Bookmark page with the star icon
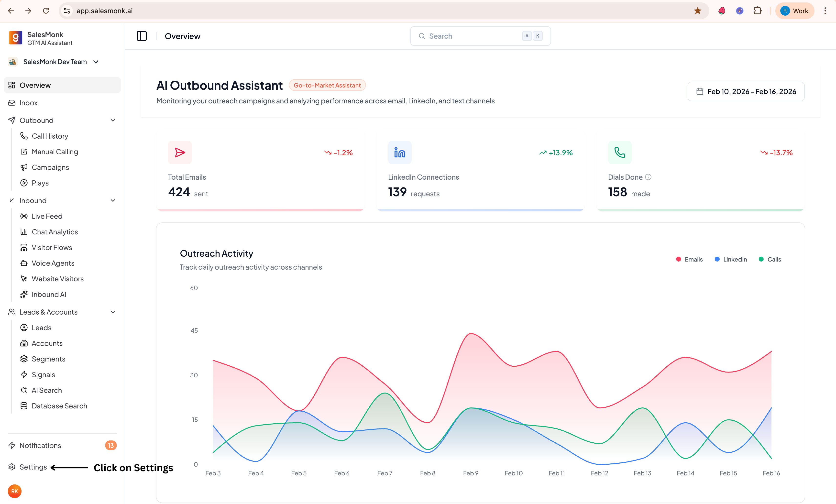The image size is (836, 504). [698, 11]
